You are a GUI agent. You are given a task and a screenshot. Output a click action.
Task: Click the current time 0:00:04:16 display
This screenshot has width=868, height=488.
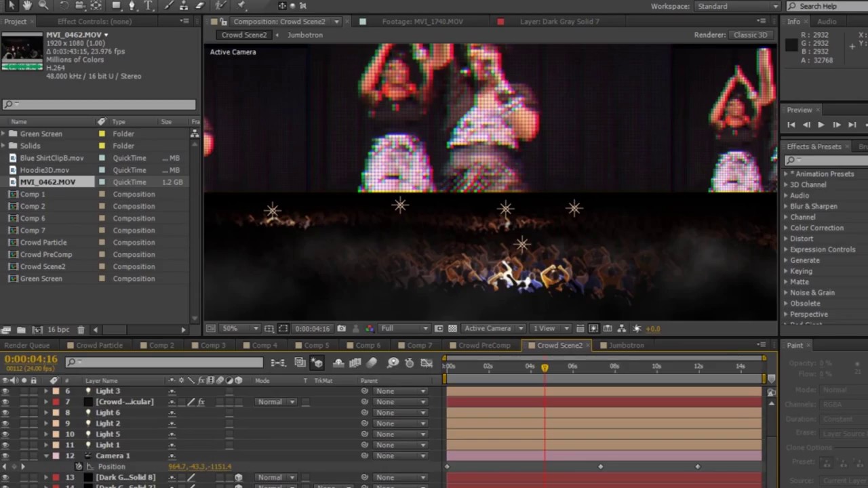[x=31, y=359]
